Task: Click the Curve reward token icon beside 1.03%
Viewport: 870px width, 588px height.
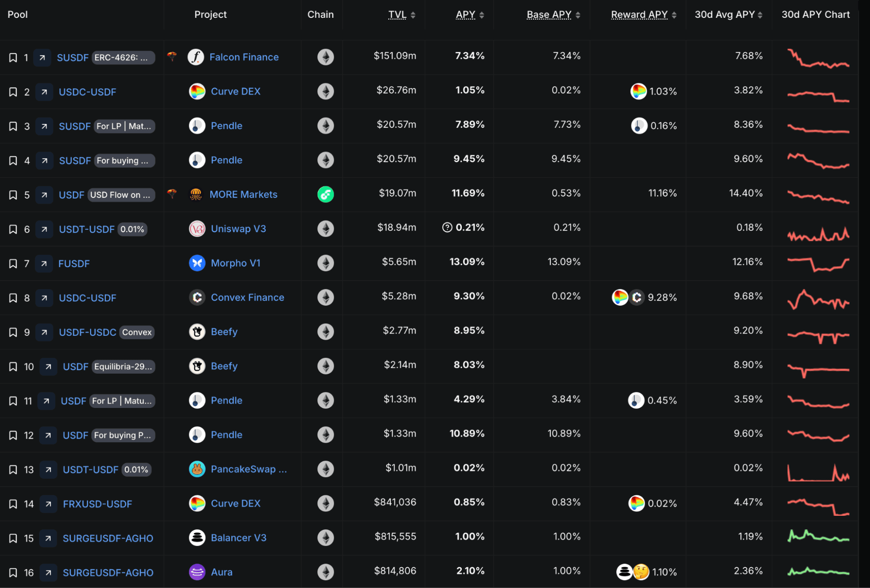Action: [638, 91]
